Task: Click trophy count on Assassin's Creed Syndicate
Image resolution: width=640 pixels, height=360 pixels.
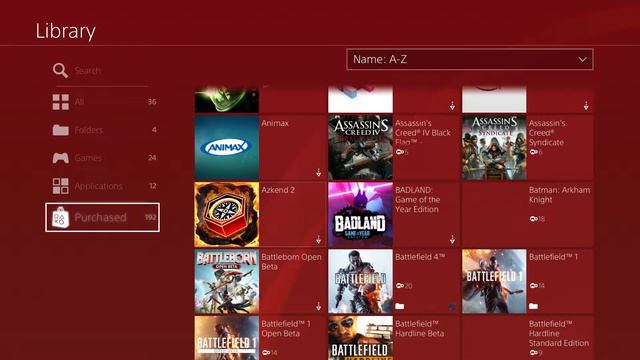Action: click(x=536, y=152)
